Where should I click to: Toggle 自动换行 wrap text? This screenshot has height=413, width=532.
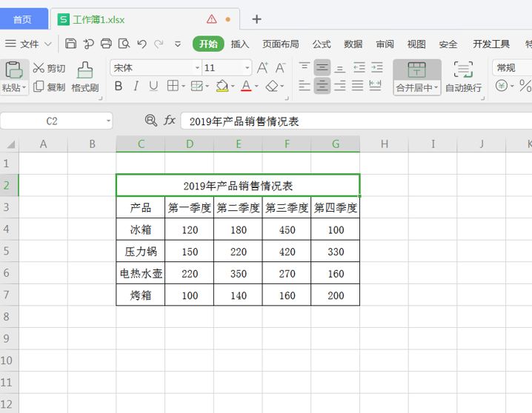[x=464, y=77]
